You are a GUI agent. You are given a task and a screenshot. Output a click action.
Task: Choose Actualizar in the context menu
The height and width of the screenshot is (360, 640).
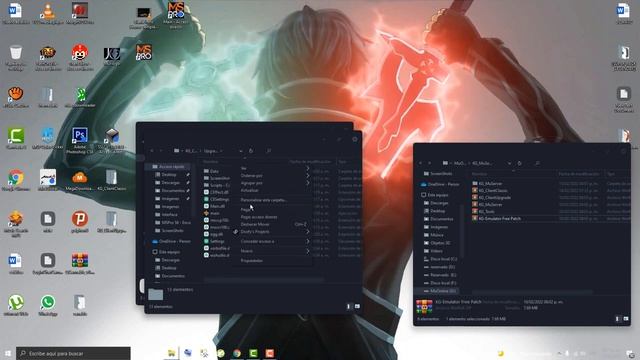tap(249, 190)
